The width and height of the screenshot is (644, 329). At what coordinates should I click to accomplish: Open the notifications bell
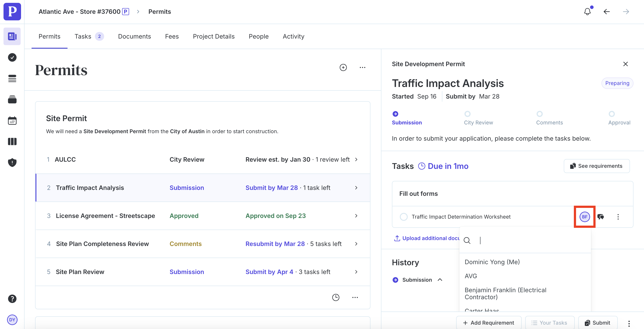(x=587, y=12)
